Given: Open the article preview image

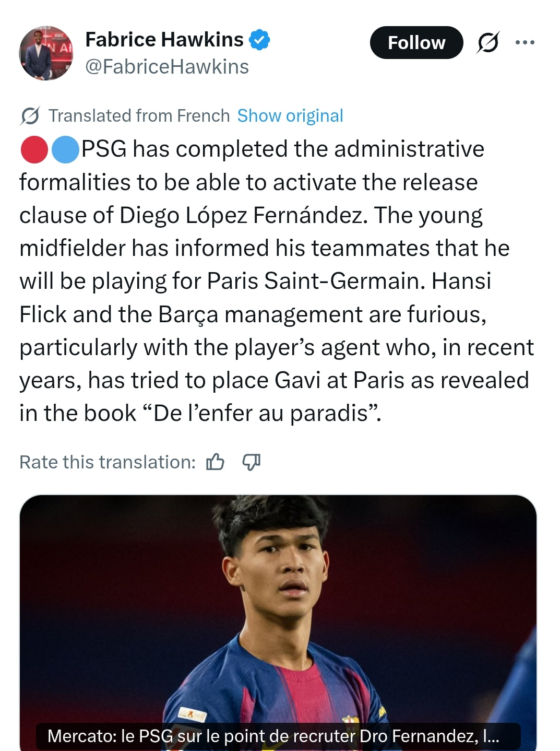Looking at the screenshot, I should coord(278,601).
